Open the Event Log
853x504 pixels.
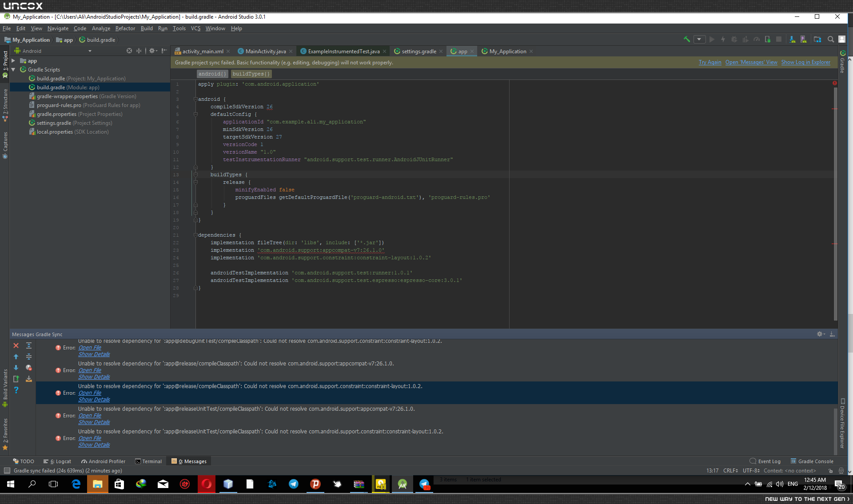tap(765, 461)
